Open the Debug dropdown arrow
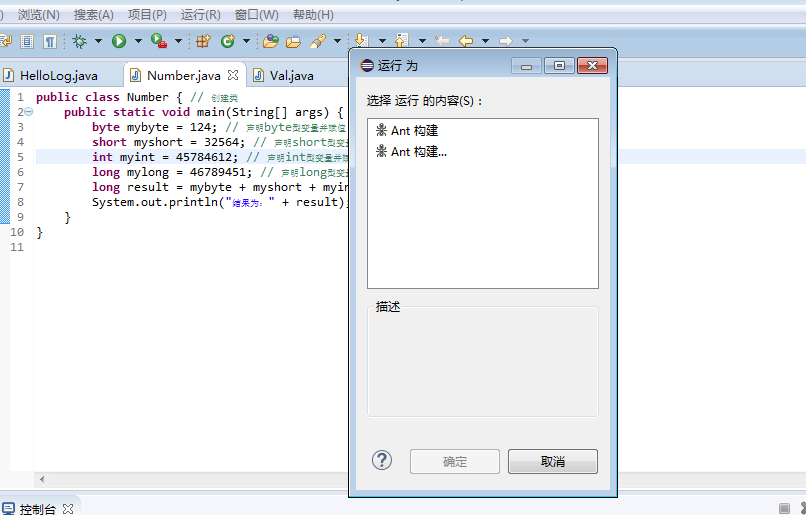Image resolution: width=806 pixels, height=515 pixels. click(x=98, y=41)
